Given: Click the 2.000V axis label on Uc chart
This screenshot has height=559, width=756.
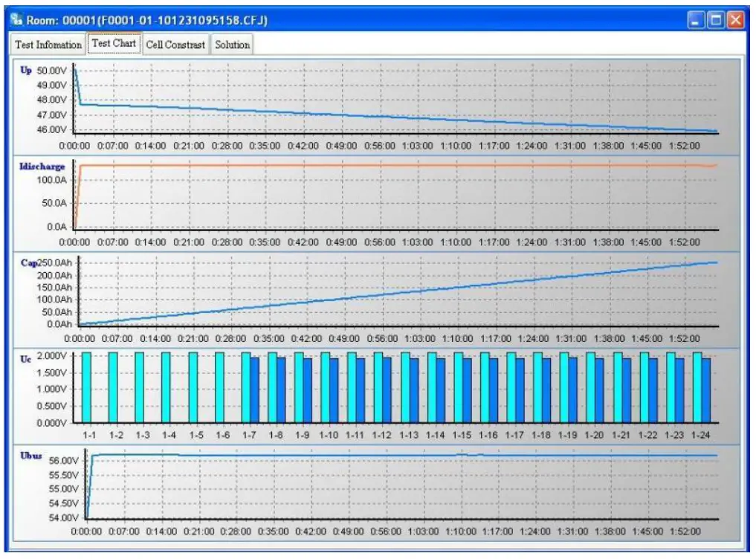Looking at the screenshot, I should (x=52, y=357).
